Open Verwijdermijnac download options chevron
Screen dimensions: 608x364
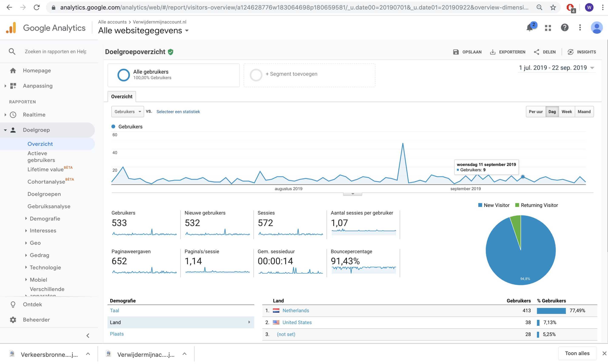click(x=185, y=354)
